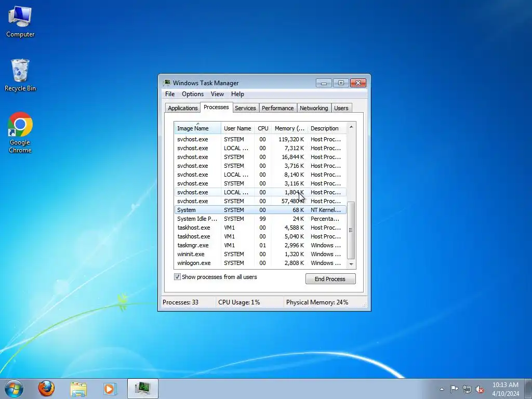Open the Computer desktop icon

tap(20, 22)
